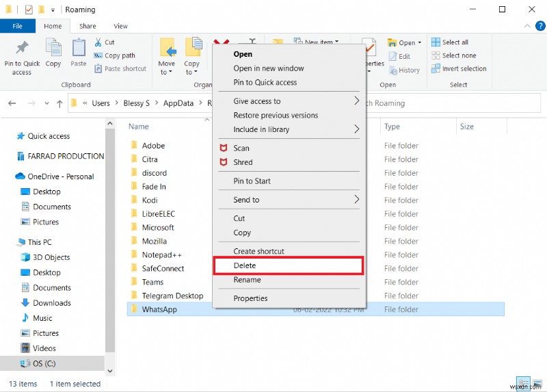
Task: Switch to the Home ribbon tab
Action: coord(53,26)
